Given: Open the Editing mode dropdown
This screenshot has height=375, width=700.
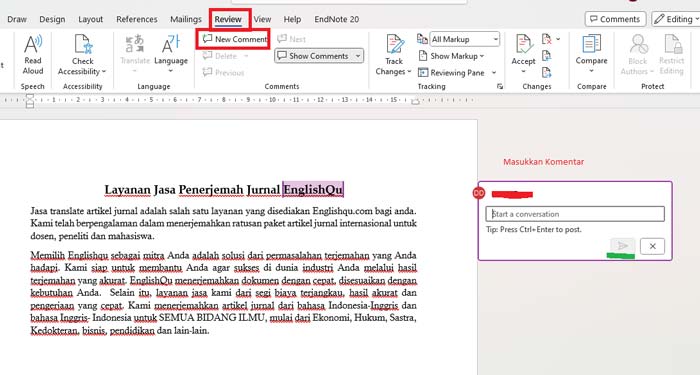Looking at the screenshot, I should click(676, 19).
